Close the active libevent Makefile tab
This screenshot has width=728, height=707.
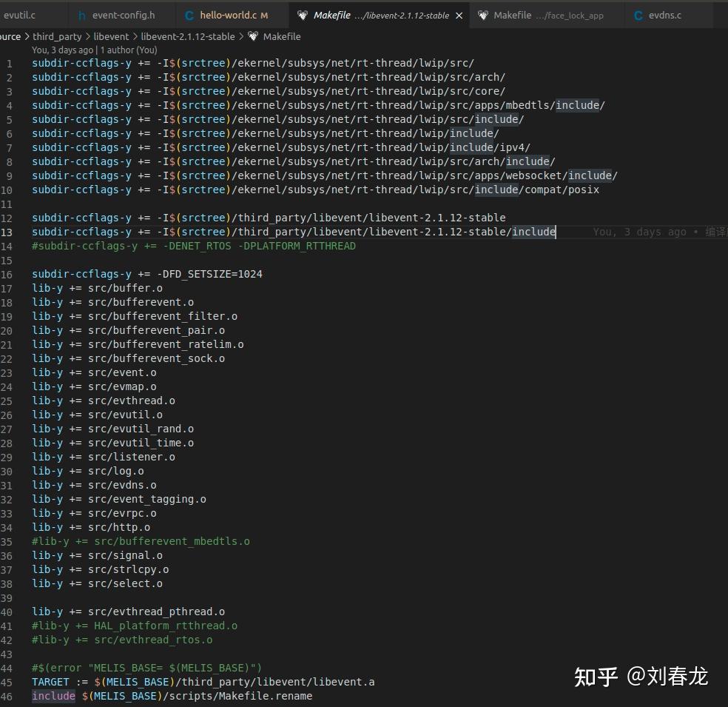(459, 16)
